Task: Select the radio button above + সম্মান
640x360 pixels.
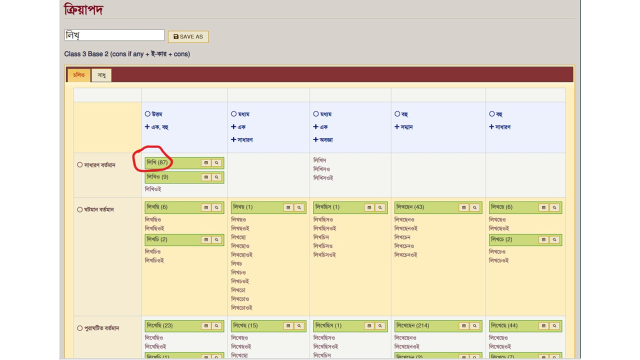Action: pos(397,114)
